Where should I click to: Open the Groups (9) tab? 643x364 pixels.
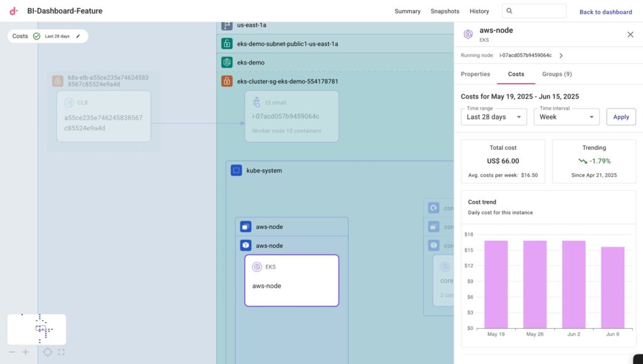point(556,74)
